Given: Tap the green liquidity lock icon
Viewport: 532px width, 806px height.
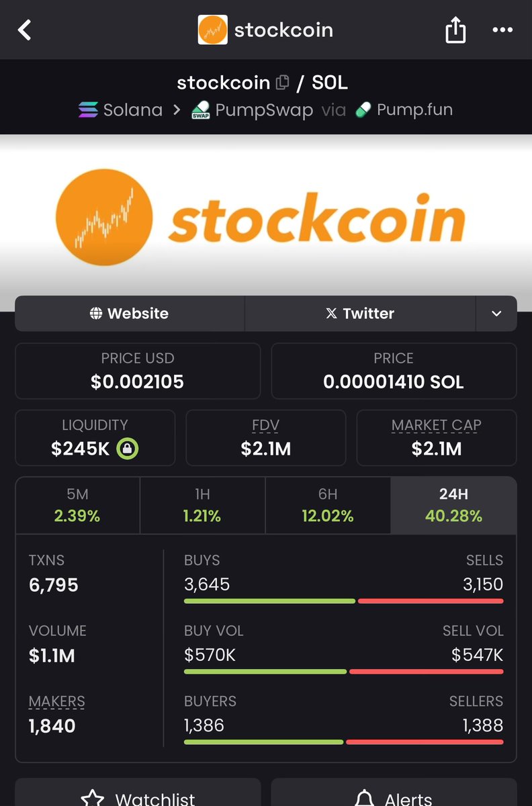Looking at the screenshot, I should click(127, 449).
